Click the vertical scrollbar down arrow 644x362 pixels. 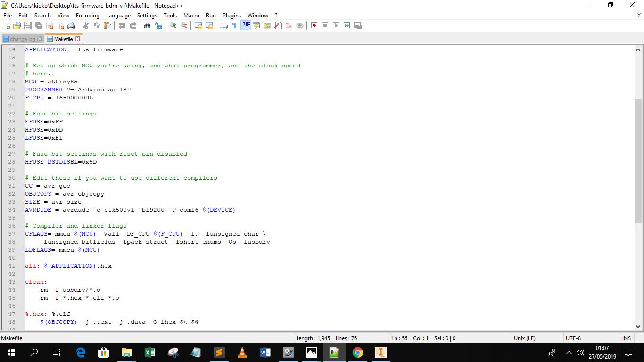[x=639, y=326]
